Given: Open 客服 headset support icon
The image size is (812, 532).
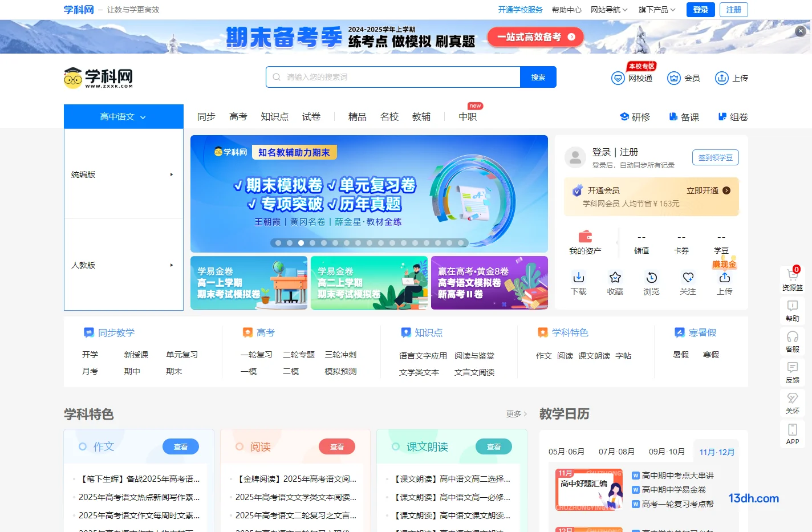Looking at the screenshot, I should 793,336.
